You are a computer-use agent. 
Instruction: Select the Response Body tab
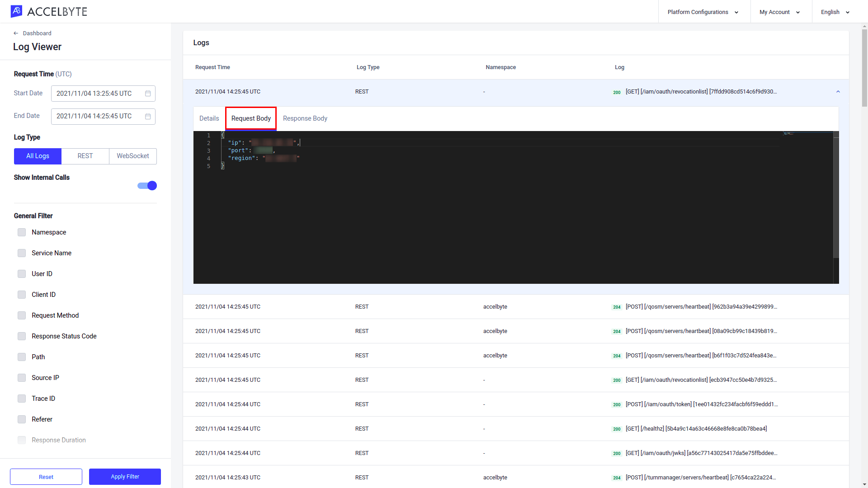tap(305, 118)
